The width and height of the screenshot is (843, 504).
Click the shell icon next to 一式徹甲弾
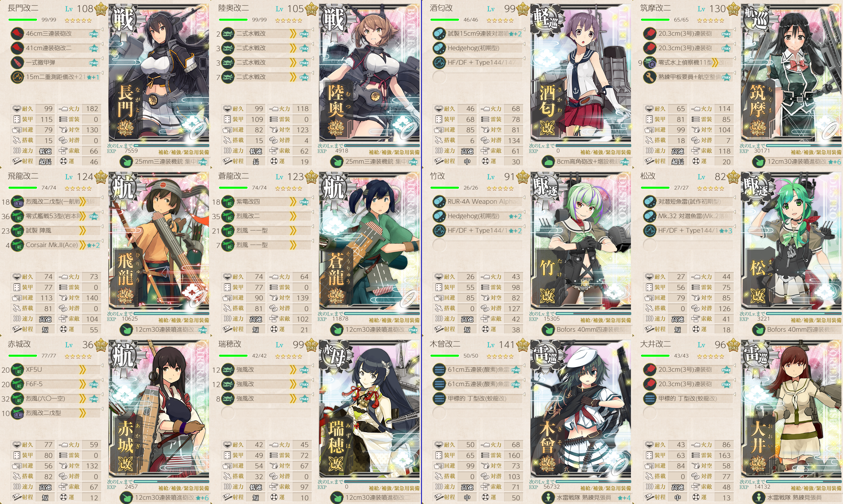click(x=17, y=62)
